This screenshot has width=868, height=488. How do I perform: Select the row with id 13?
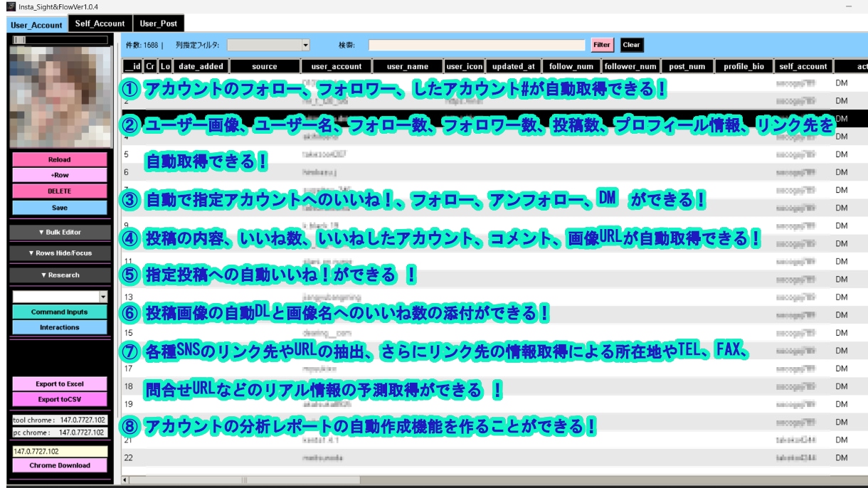494,297
